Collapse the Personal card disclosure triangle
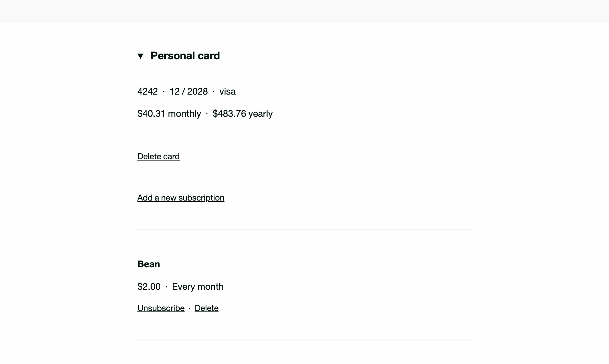Viewport: 609px width, 364px height. pos(140,56)
